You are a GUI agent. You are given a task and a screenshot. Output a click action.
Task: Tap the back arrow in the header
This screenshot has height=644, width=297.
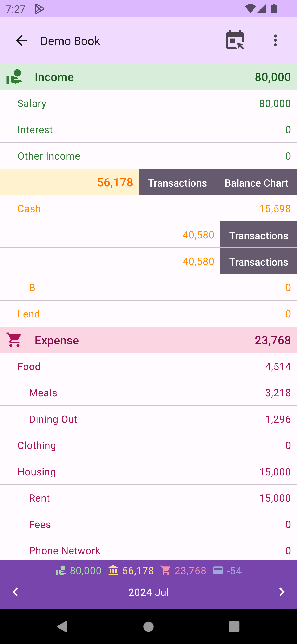coord(22,40)
